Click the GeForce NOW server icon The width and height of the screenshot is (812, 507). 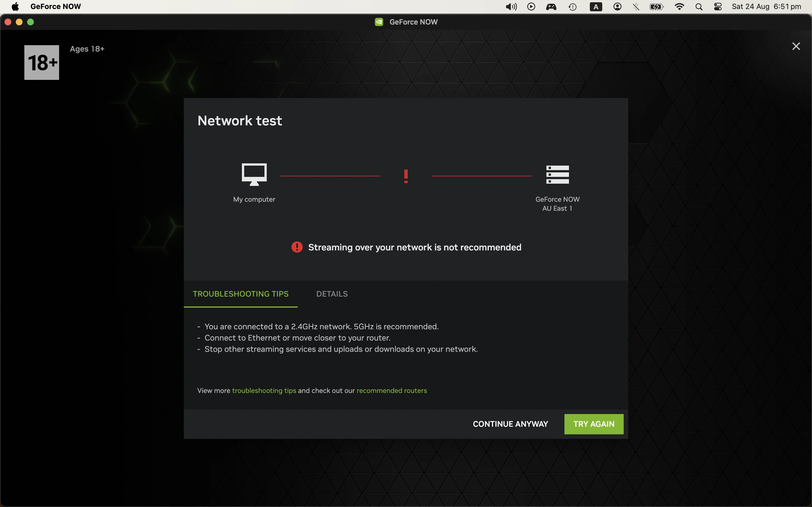(557, 174)
